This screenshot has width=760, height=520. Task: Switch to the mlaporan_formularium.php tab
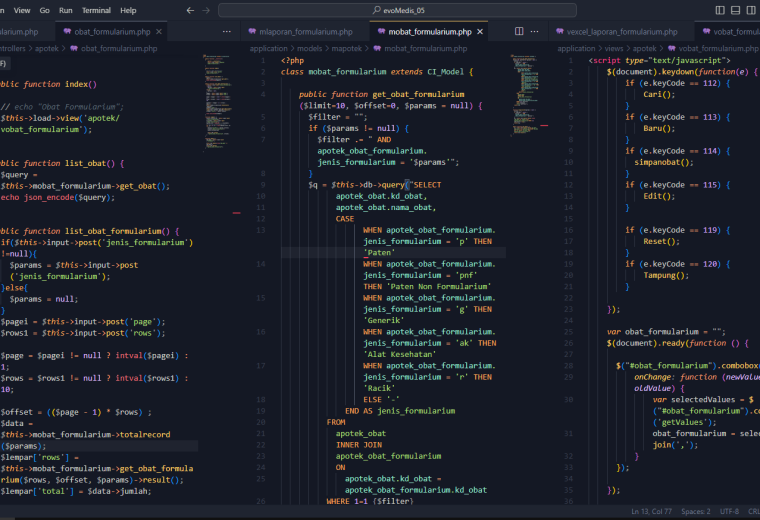click(x=305, y=32)
